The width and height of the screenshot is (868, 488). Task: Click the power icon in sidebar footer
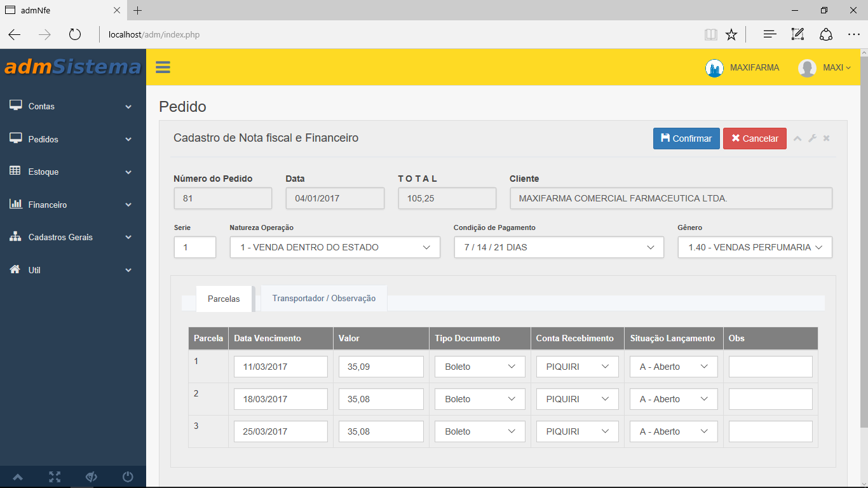point(128,477)
